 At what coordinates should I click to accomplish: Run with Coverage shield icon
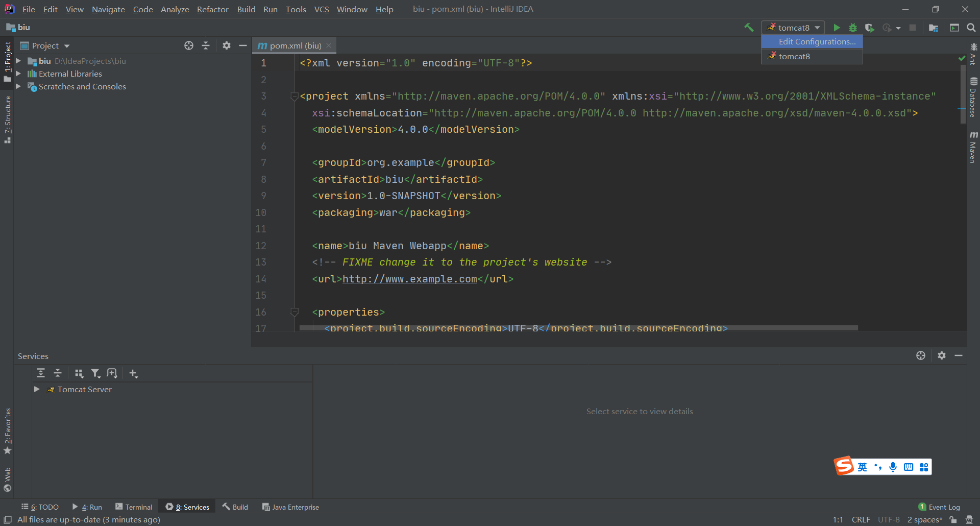point(869,28)
